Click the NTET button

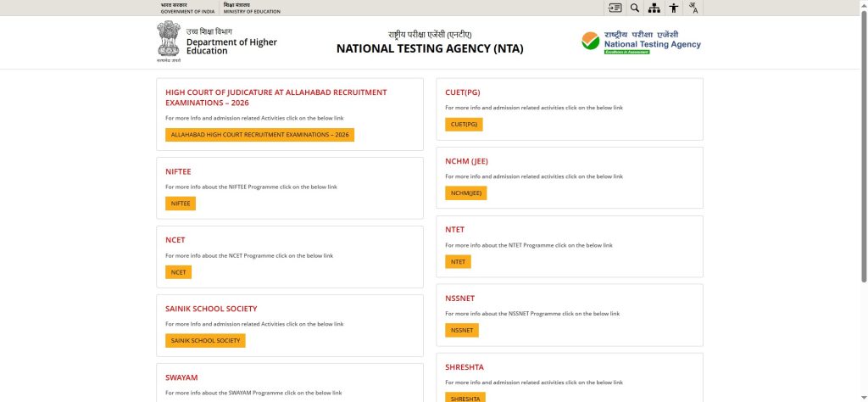459,261
